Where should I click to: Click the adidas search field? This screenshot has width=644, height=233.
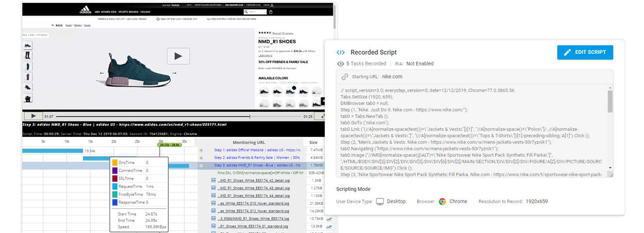tap(255, 12)
